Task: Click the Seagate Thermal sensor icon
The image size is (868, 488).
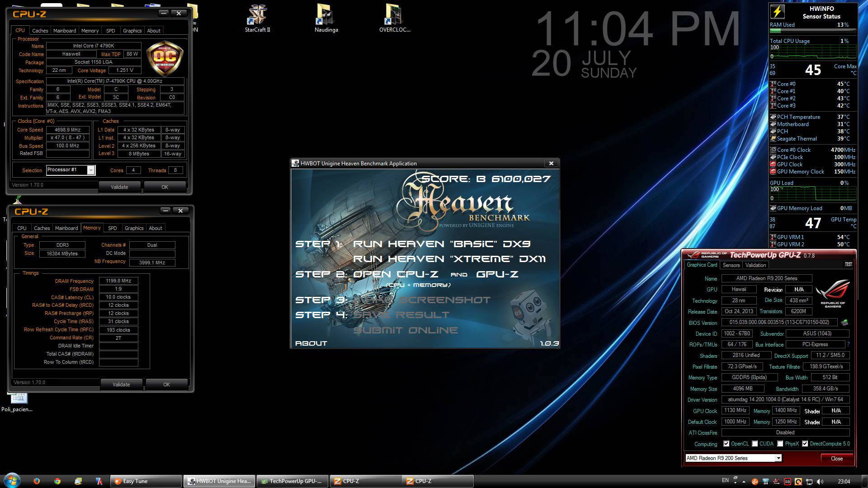Action: [773, 139]
